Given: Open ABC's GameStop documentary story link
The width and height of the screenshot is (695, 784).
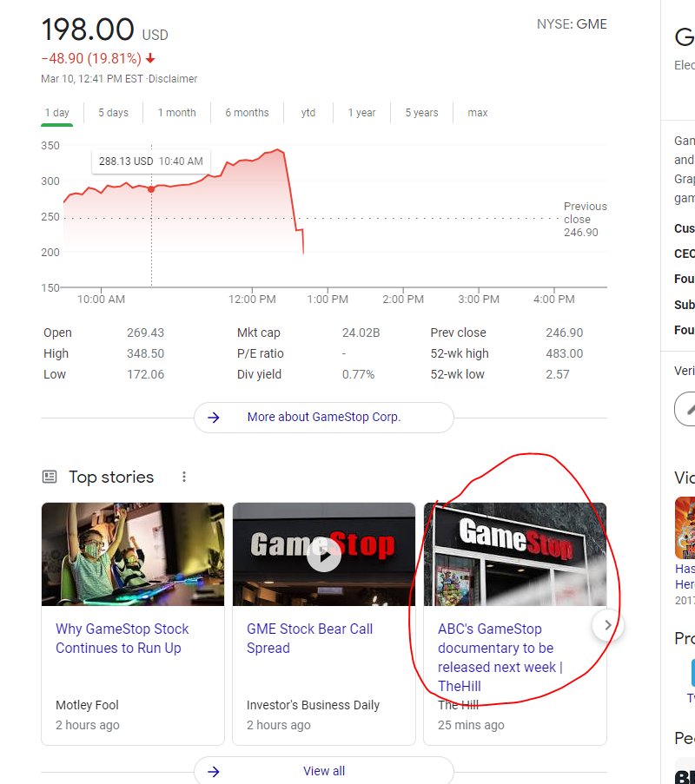Looking at the screenshot, I should (x=500, y=657).
